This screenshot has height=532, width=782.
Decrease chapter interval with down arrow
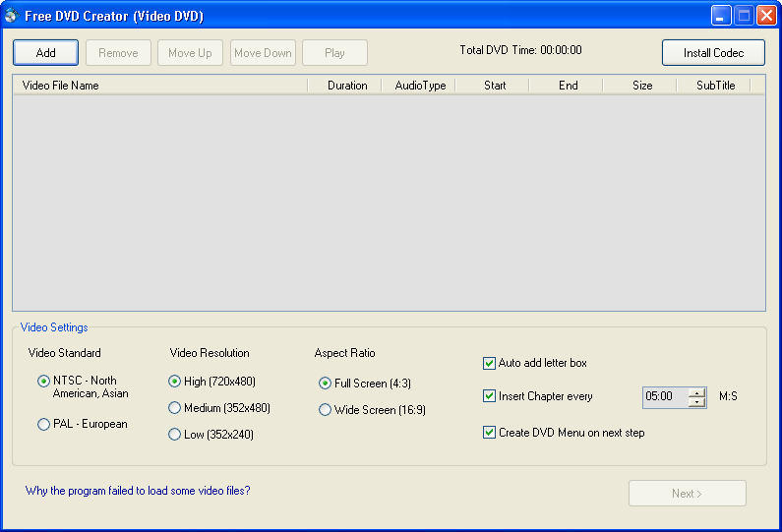696,402
